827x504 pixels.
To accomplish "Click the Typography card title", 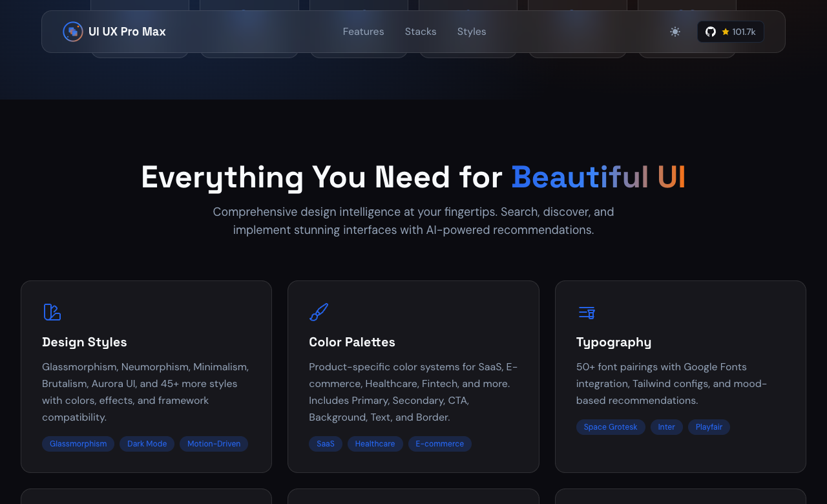I will tap(614, 342).
